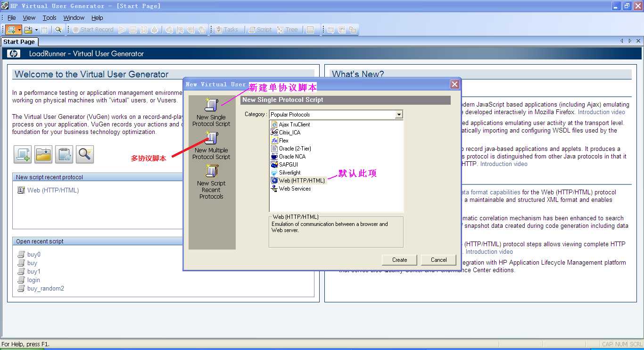
Task: Select Flex protocol in list
Action: pyautogui.click(x=280, y=141)
